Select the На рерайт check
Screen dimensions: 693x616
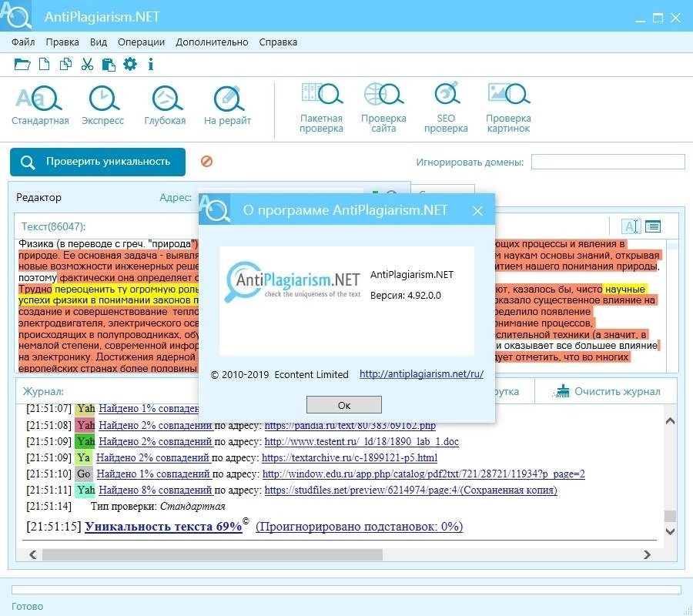[x=227, y=106]
